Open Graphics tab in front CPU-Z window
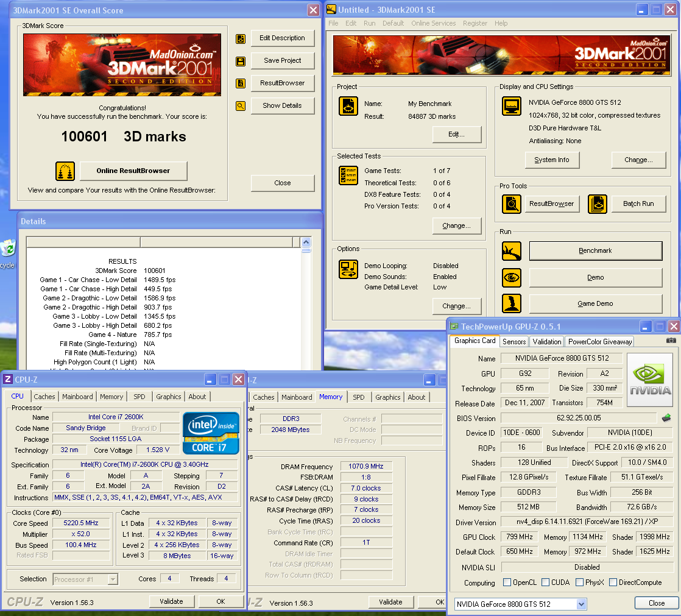This screenshot has width=681, height=616. click(x=169, y=397)
